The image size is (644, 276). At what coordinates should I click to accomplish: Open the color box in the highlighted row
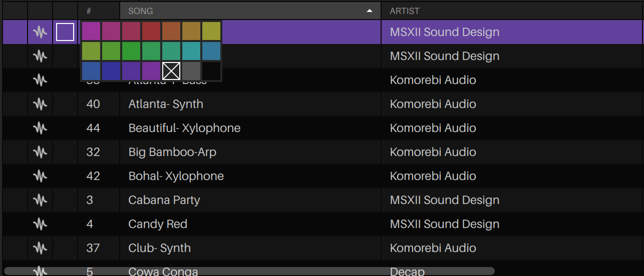pos(65,32)
